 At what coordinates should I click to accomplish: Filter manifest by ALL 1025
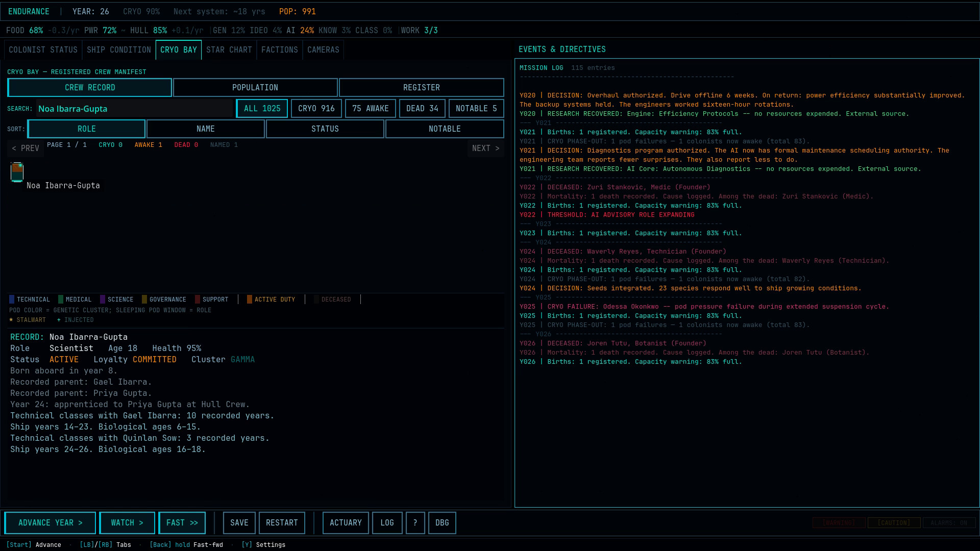[262, 109]
